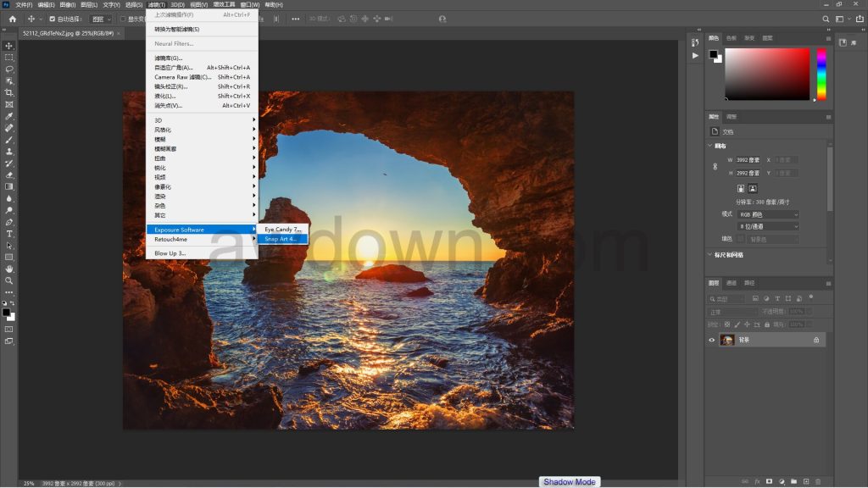
Task: Toggle the 自动选择 checkbox
Action: click(53, 19)
